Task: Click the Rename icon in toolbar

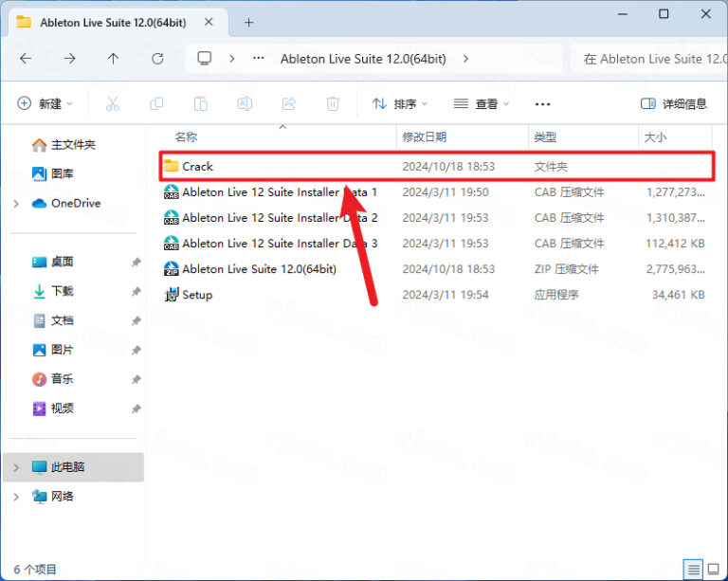Action: 245,103
